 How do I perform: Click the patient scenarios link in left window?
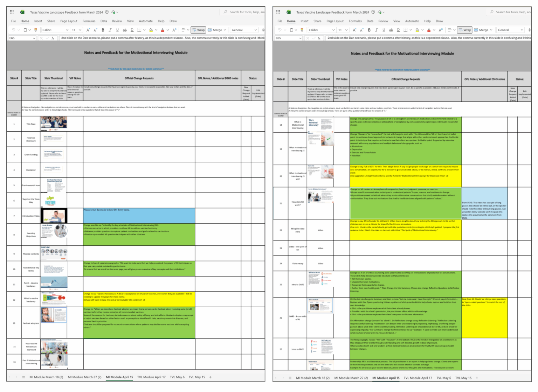tap(136, 69)
